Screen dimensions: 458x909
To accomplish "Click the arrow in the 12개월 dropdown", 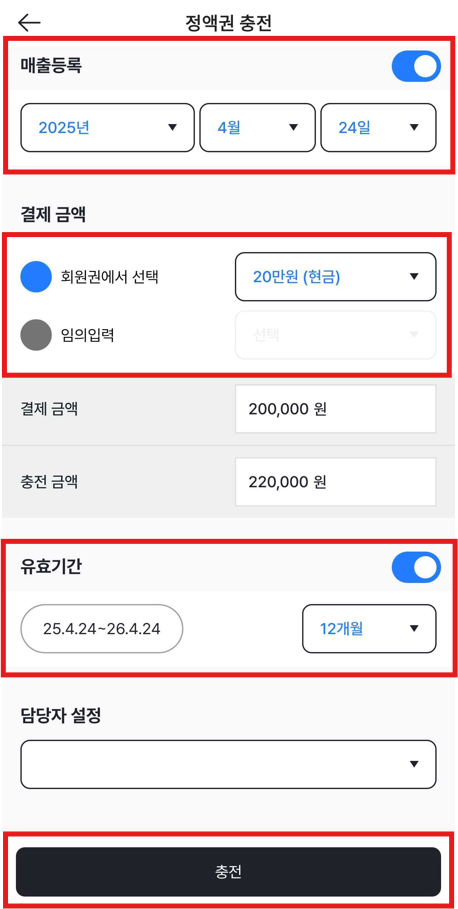I will (413, 628).
